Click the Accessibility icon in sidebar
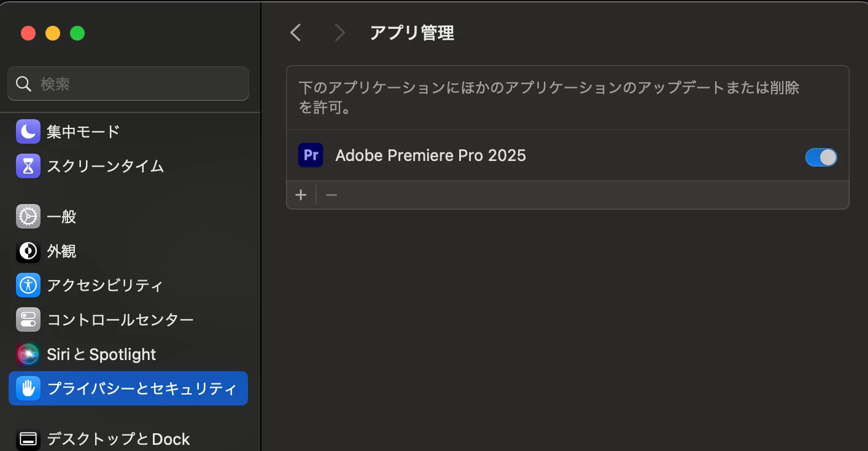868x451 pixels. [x=28, y=285]
